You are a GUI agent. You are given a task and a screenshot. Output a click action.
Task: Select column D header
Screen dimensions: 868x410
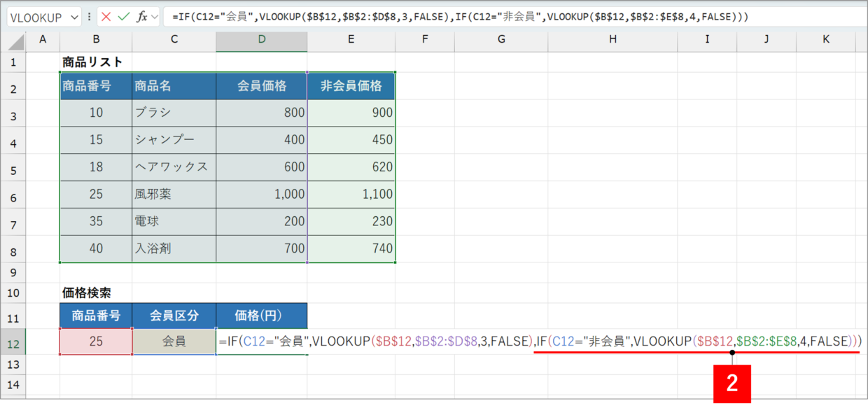[261, 40]
